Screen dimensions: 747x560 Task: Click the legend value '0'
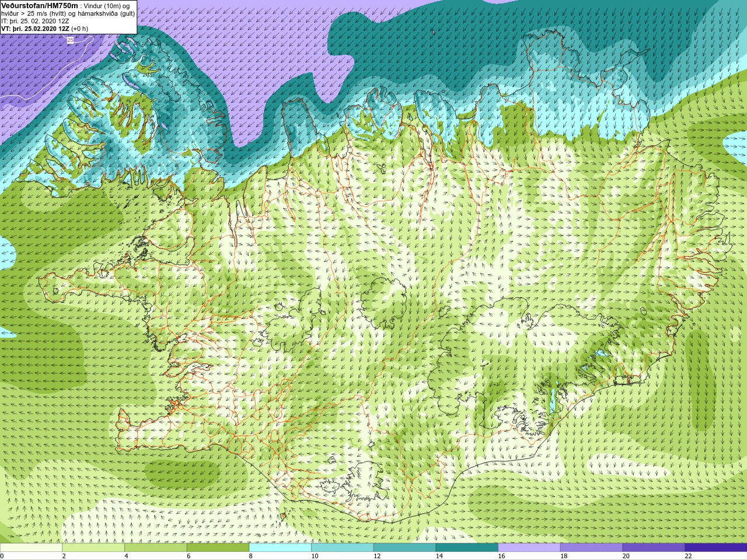point(2,556)
